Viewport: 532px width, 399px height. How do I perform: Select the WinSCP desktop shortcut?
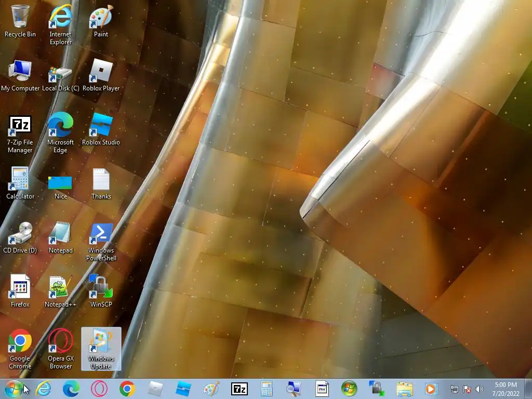101,291
